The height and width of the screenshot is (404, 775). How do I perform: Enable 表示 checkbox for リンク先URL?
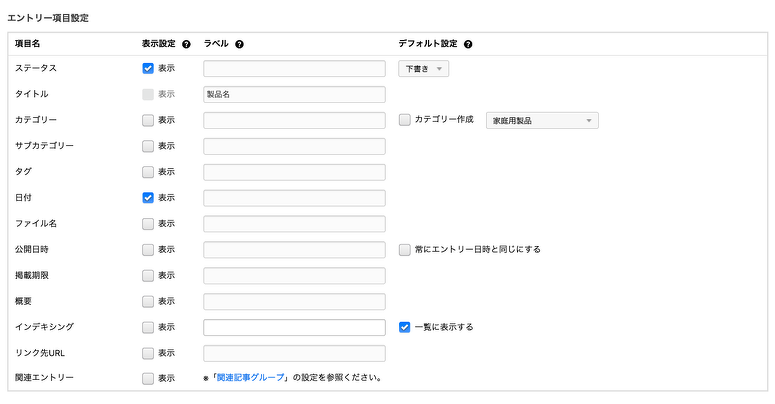148,353
